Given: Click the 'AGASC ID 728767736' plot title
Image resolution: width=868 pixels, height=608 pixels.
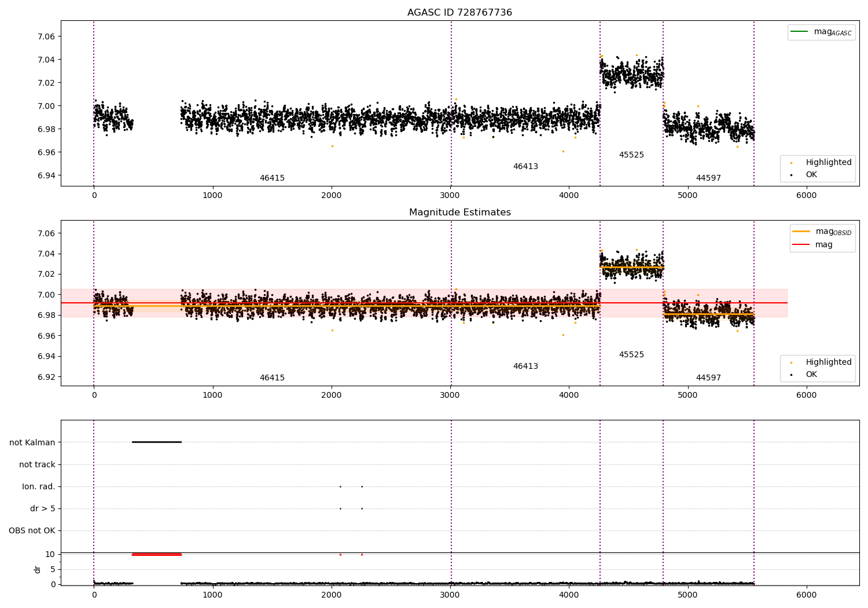Looking at the screenshot, I should tap(459, 13).
